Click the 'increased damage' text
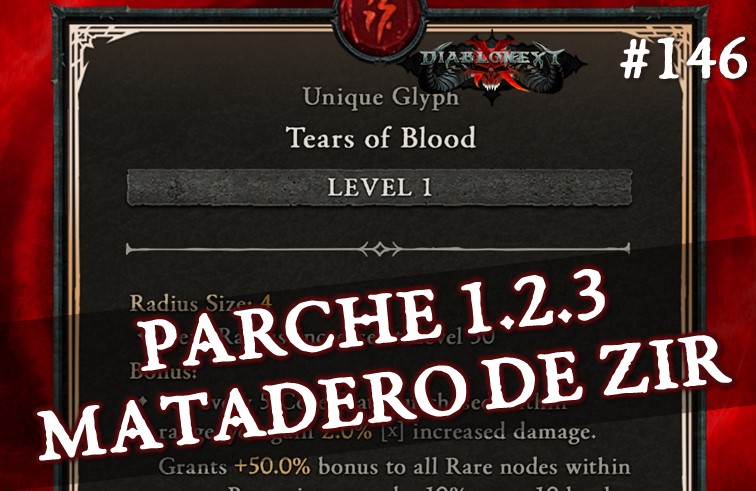The height and width of the screenshot is (491, 756). point(504,432)
